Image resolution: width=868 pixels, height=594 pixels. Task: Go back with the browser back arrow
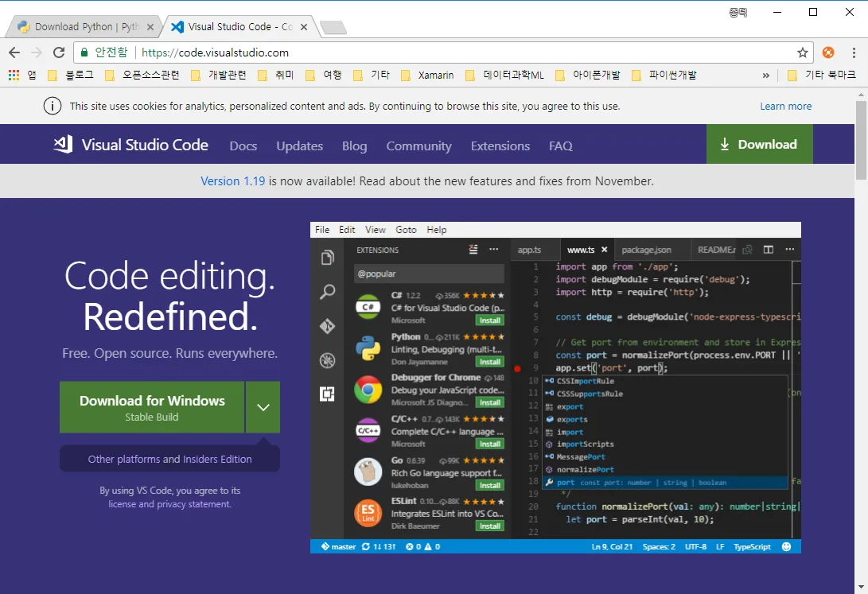(x=14, y=52)
